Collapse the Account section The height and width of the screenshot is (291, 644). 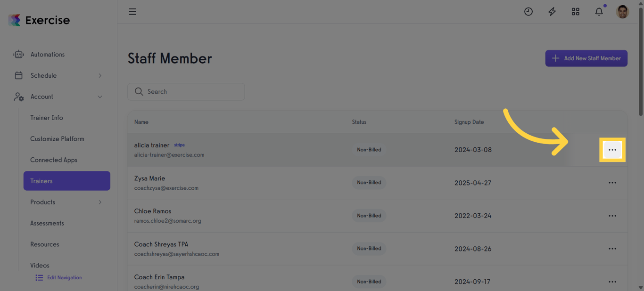coord(100,97)
